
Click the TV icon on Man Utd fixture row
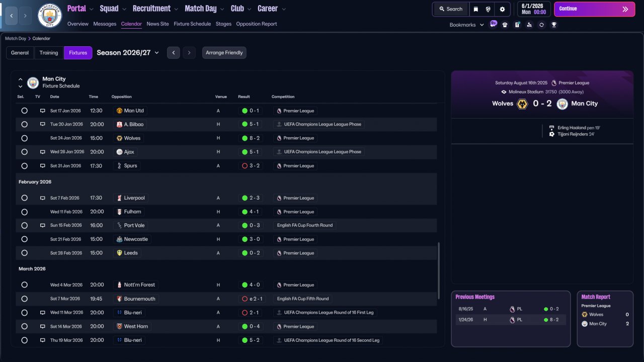click(43, 111)
